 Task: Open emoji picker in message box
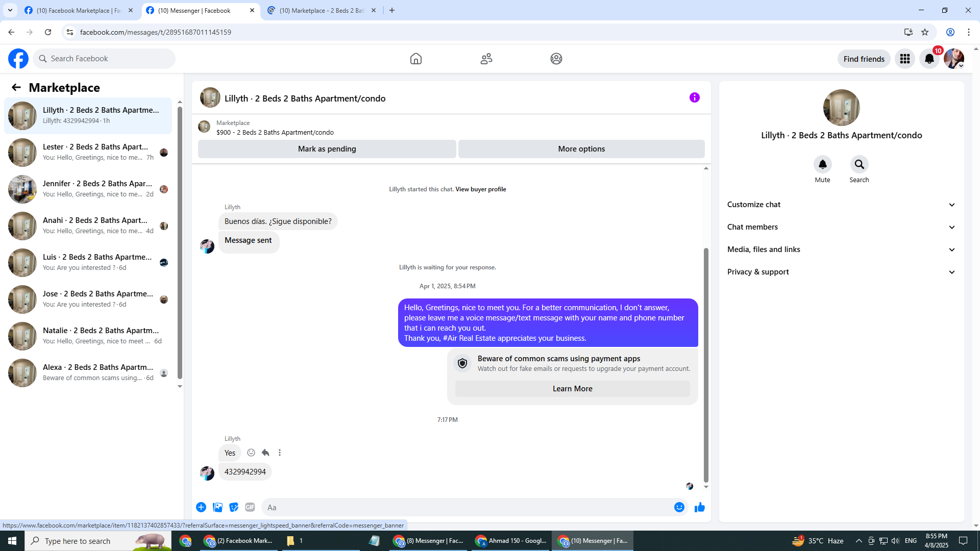point(679,507)
